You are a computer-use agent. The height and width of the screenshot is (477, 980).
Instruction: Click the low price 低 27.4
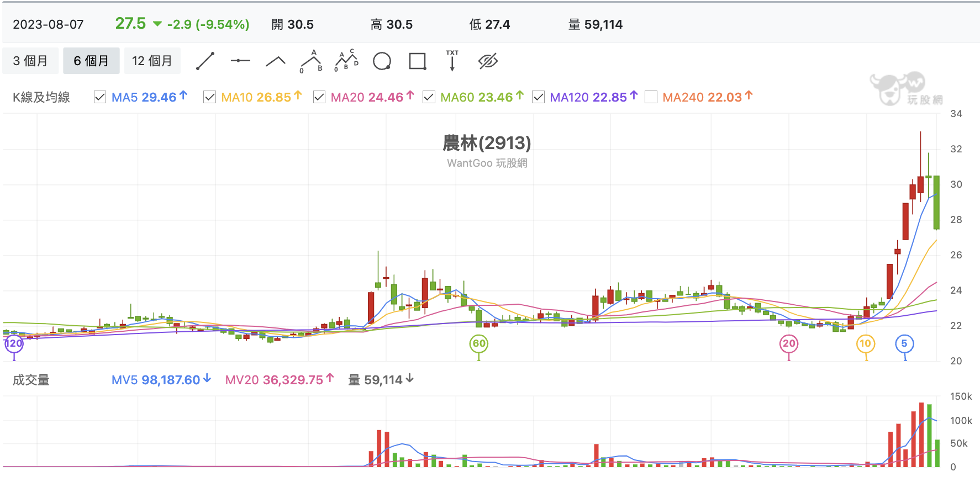[489, 25]
